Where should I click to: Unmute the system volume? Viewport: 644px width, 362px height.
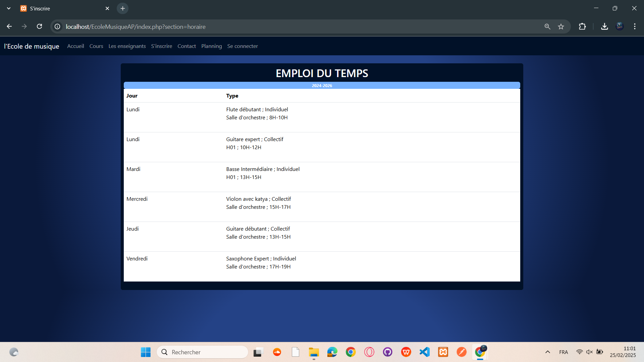pos(590,352)
